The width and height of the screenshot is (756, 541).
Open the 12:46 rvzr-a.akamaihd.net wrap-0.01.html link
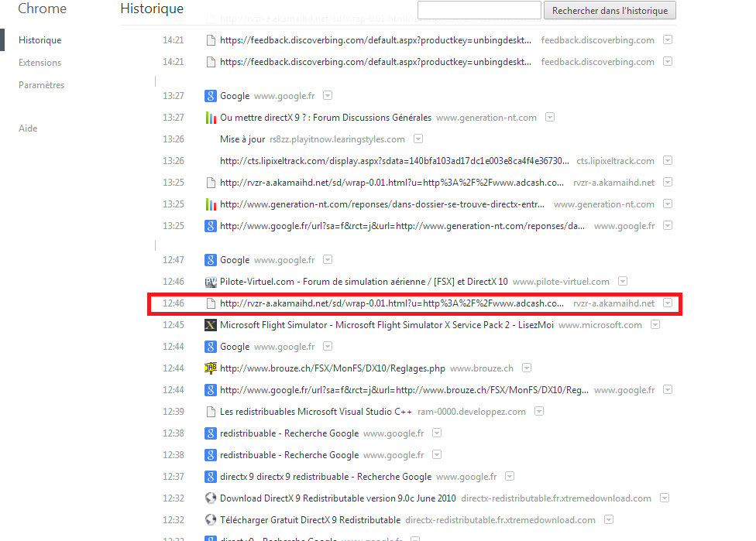click(x=391, y=303)
